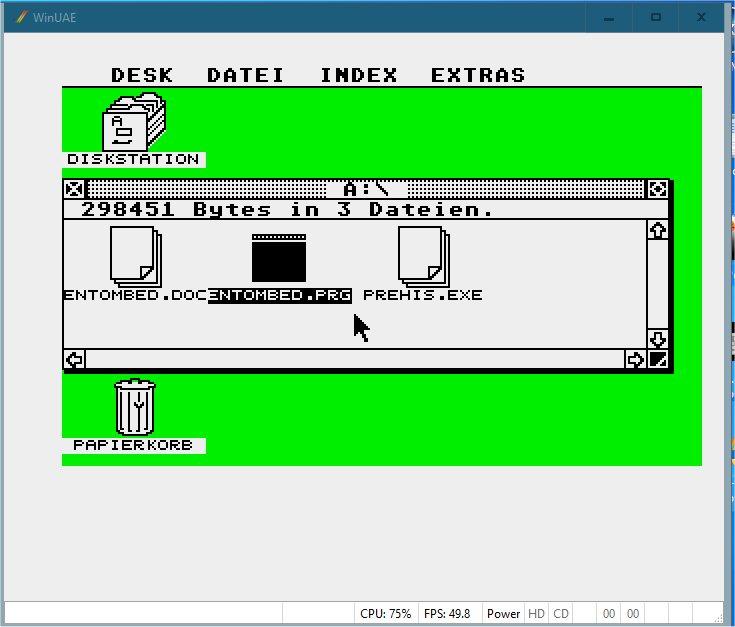Click the vertical scrollbar down arrow
The height and width of the screenshot is (627, 735).
pyautogui.click(x=657, y=339)
